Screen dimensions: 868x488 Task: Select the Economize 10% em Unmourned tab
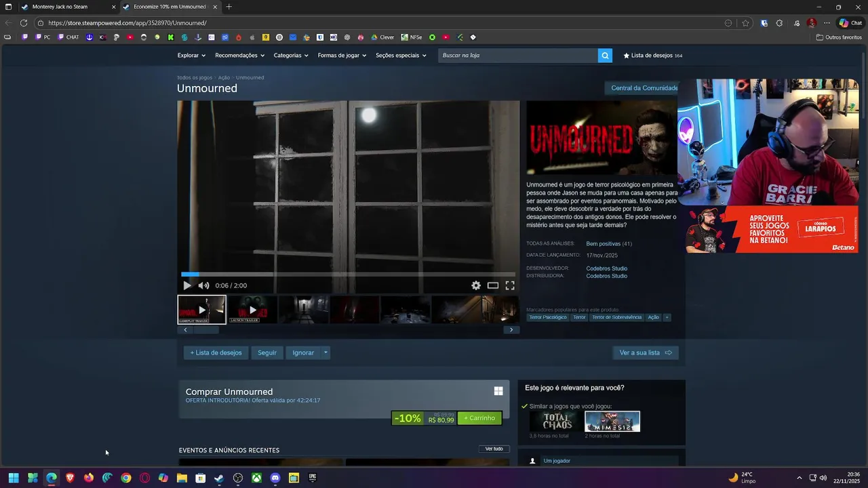[170, 7]
